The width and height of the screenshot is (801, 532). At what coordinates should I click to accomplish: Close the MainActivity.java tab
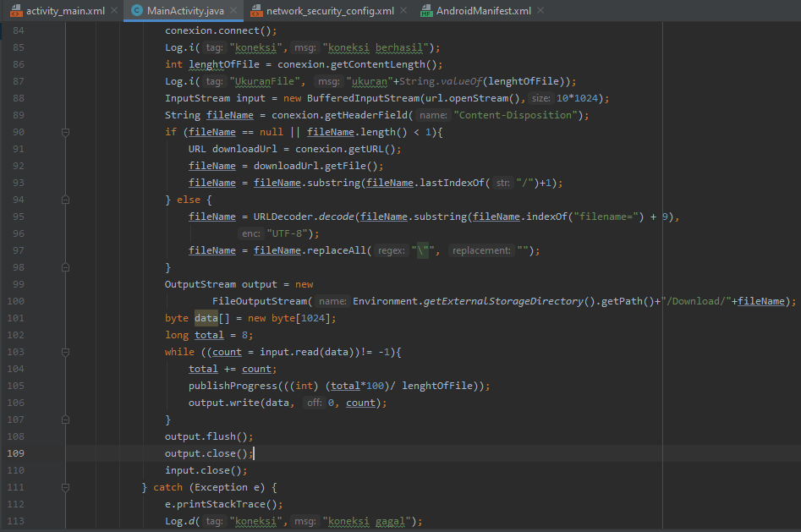[233, 10]
